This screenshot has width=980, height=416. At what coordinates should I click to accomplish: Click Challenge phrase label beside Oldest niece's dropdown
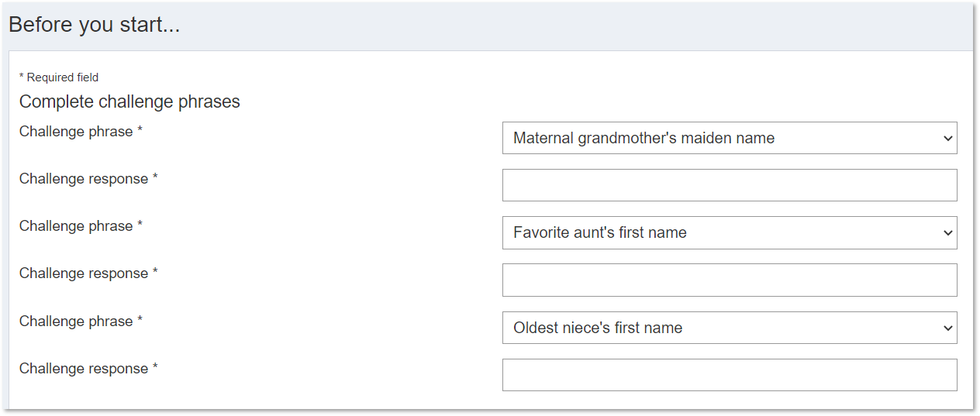81,321
